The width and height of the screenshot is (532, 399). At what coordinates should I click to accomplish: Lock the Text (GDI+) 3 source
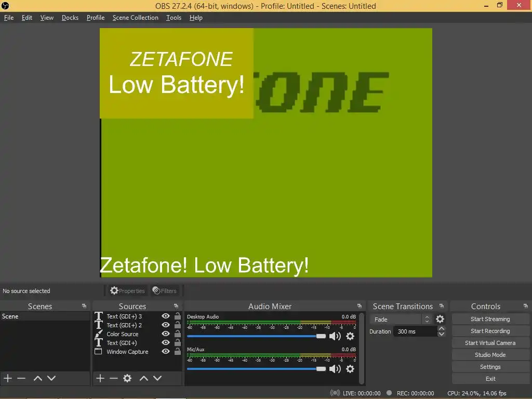(178, 316)
